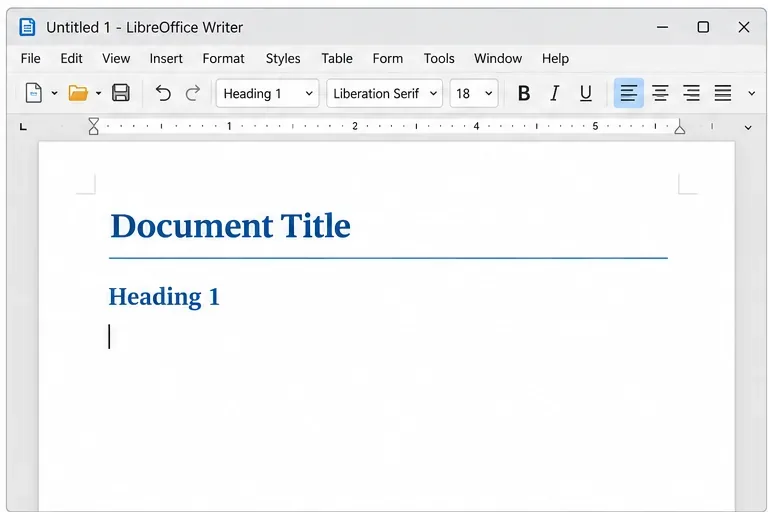Open the Styles menu
Image resolution: width=768 pixels, height=512 pixels.
tap(283, 58)
